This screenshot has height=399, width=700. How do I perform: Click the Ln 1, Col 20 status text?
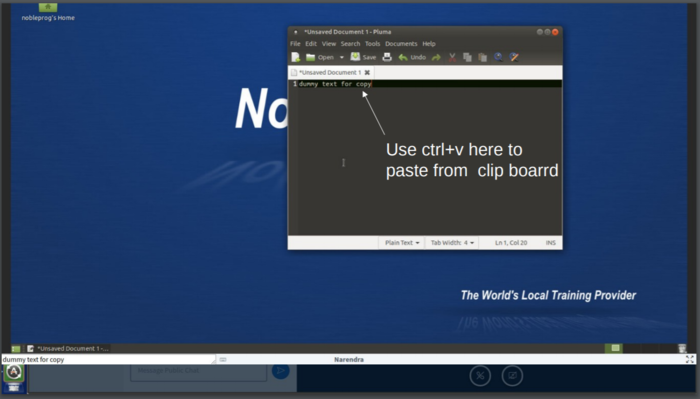point(511,243)
